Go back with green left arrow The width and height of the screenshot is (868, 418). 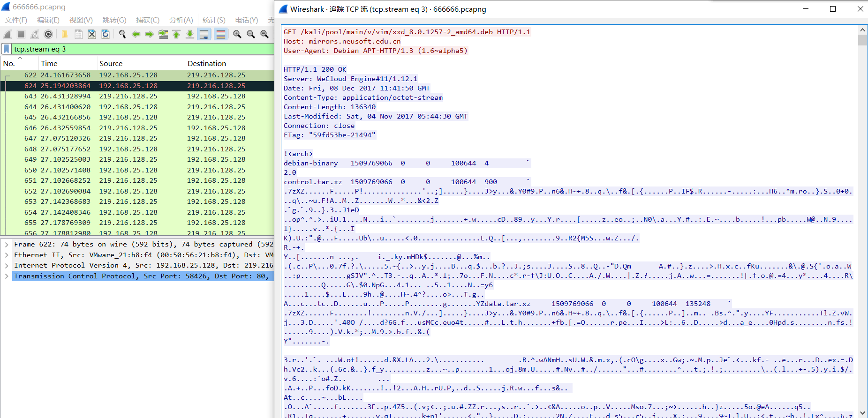(136, 34)
